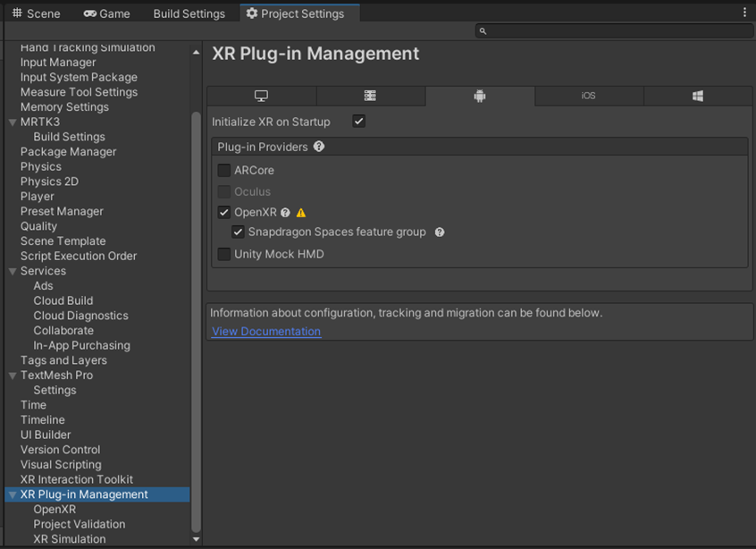Open Snapdragon Spaces feature group help icon
This screenshot has width=756, height=549.
pyautogui.click(x=440, y=232)
